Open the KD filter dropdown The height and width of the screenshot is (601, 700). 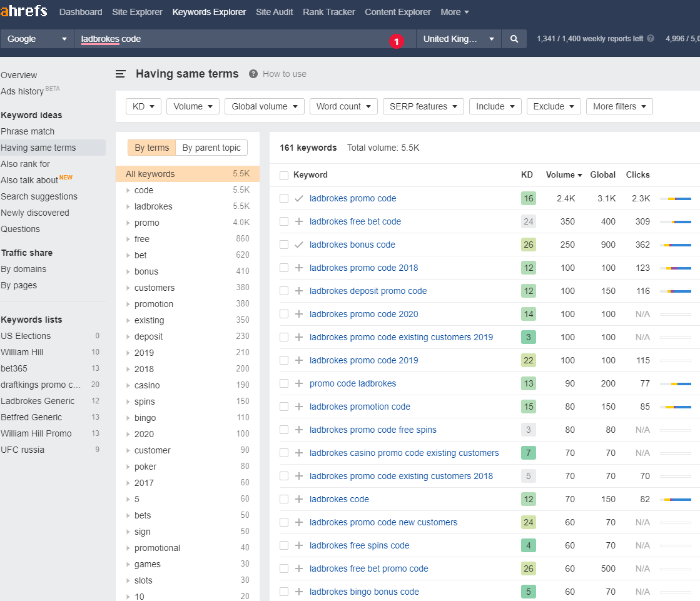pyautogui.click(x=143, y=106)
